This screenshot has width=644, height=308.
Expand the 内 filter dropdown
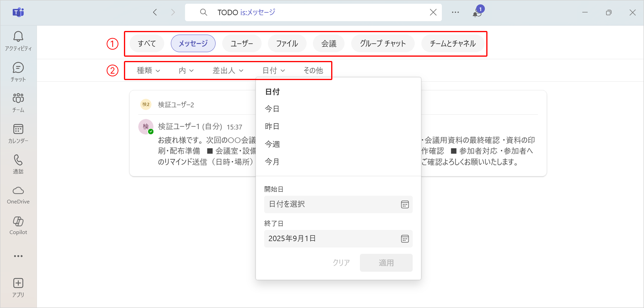coord(186,71)
